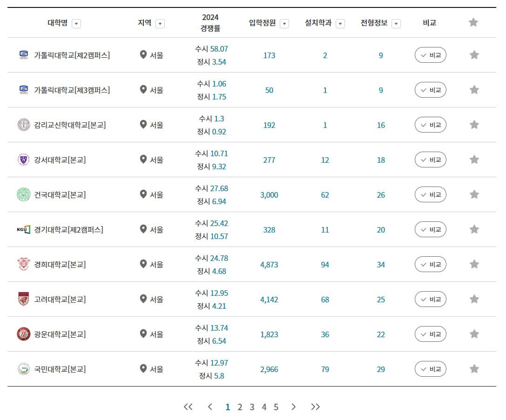Star 경희대학교[본교] row
Viewport: 506px width, 420px height.
(x=474, y=264)
